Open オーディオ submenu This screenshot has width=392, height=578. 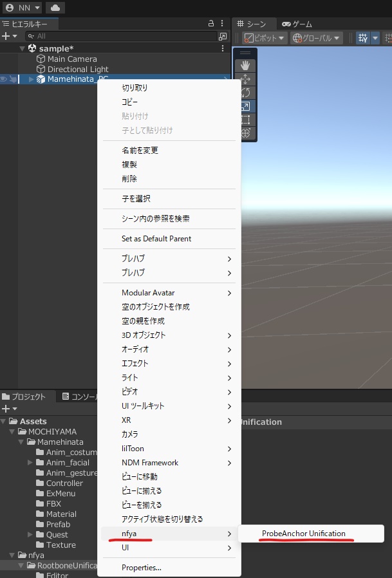[169, 349]
